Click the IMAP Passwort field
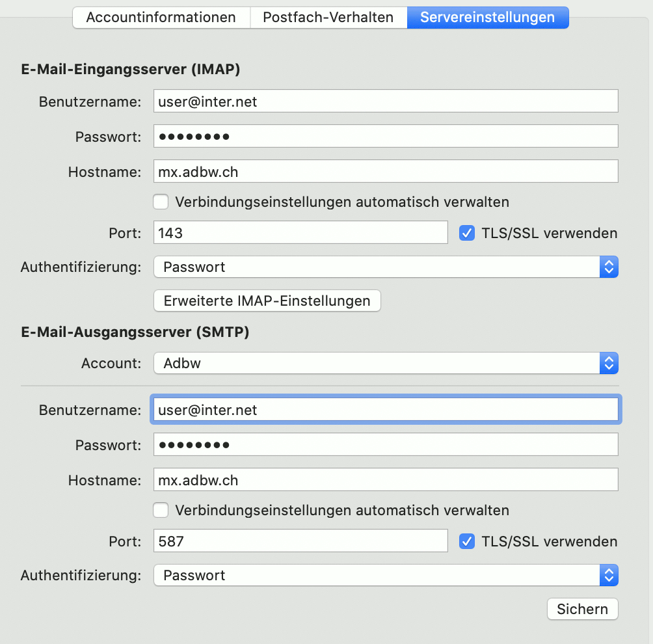This screenshot has height=644, width=653. click(x=386, y=136)
